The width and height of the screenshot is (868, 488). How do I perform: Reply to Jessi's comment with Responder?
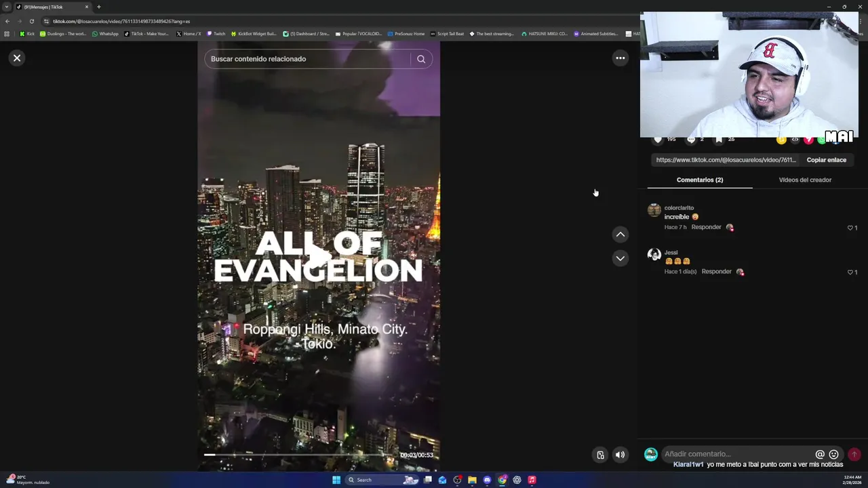[716, 271]
